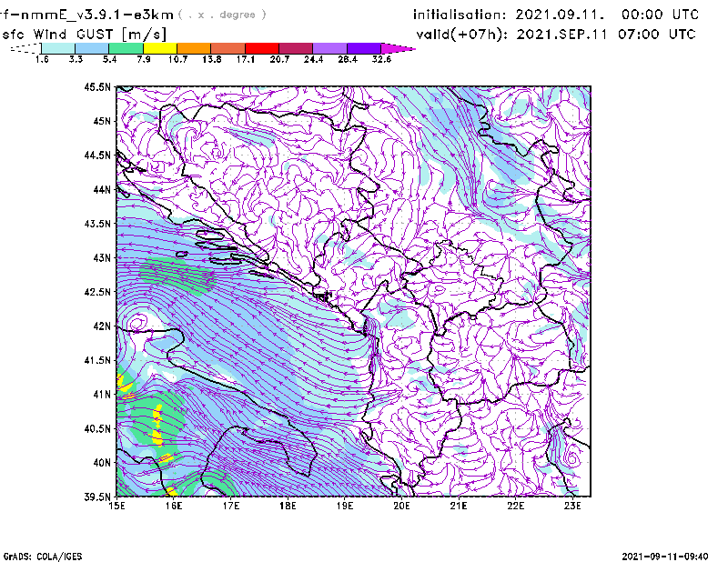
Task: Click the 'initialisation: 2021.09.11. 00:00 UTC' line
Action: (x=556, y=15)
